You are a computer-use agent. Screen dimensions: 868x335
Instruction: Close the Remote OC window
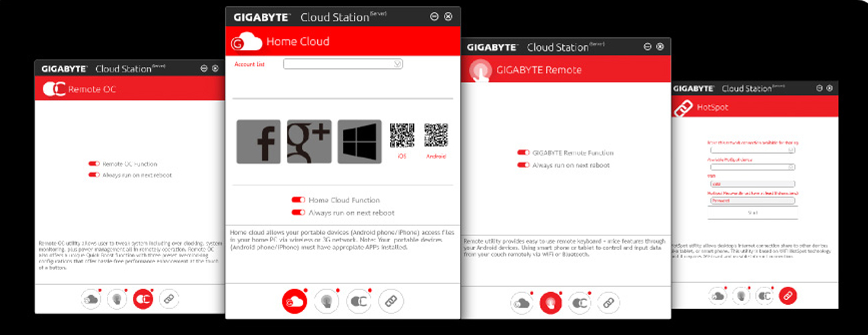click(x=215, y=68)
